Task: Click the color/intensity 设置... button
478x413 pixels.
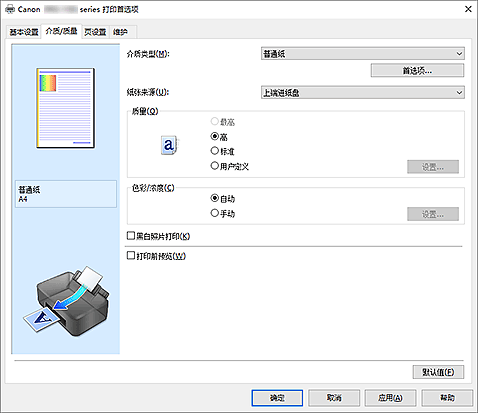Action: tap(433, 214)
